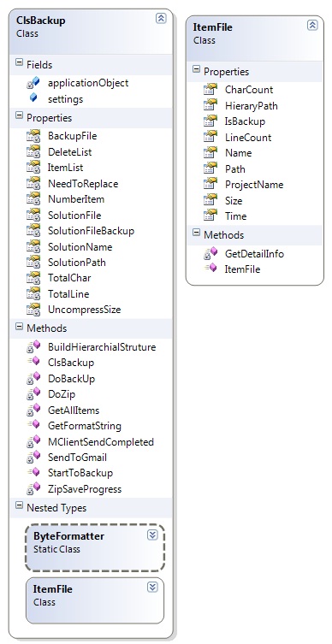The height and width of the screenshot is (644, 332).
Task: Select the ItemFile constructor method text
Action: coord(242,269)
